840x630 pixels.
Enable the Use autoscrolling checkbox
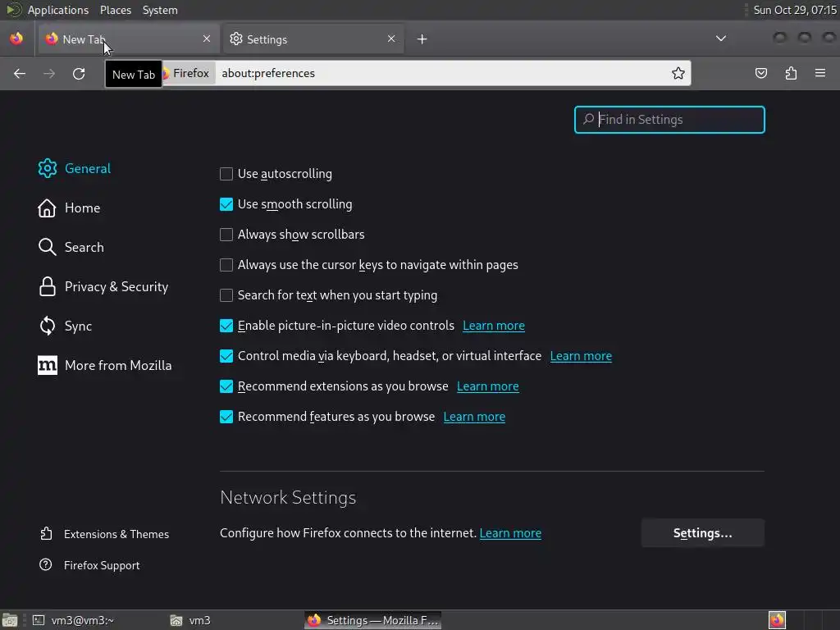pyautogui.click(x=226, y=174)
